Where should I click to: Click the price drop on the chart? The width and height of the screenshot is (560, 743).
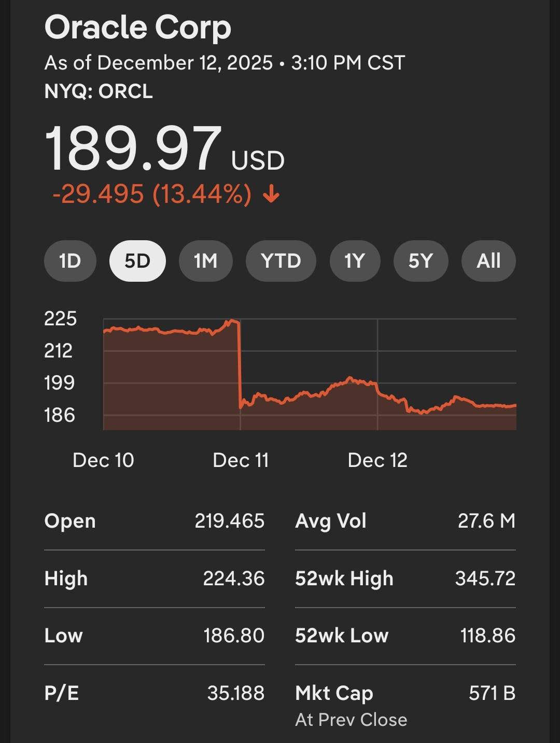pyautogui.click(x=240, y=363)
